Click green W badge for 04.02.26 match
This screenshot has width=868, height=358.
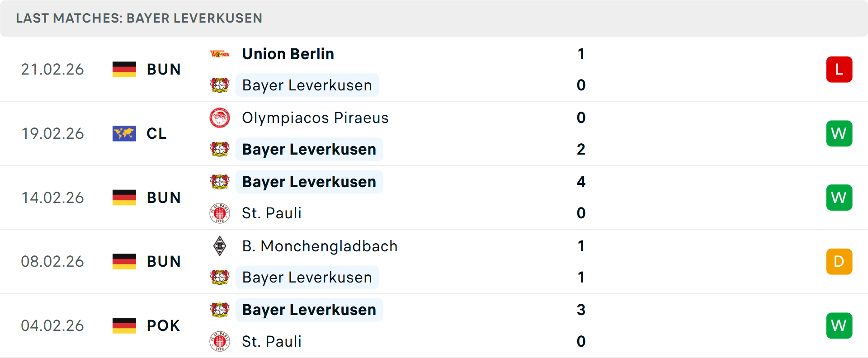pyautogui.click(x=839, y=325)
